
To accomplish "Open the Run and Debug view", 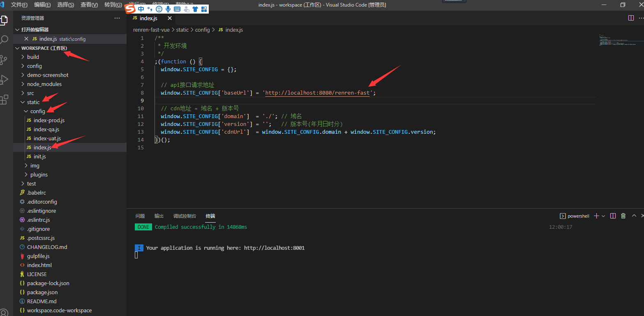I will 4,80.
